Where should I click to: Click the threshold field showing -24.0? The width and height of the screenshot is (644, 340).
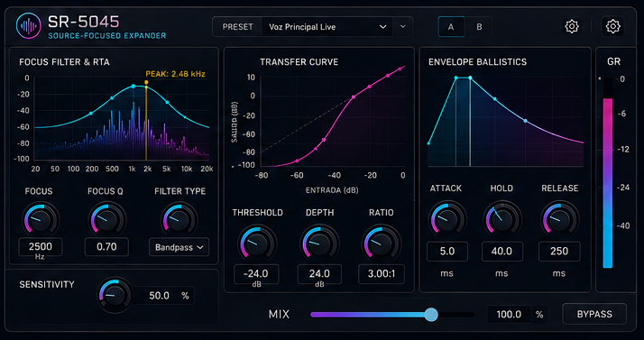(x=256, y=273)
